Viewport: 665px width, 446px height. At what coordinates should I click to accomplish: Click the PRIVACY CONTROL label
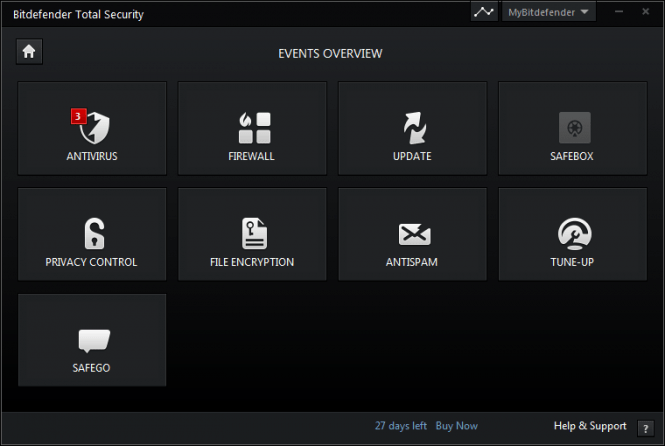[91, 262]
